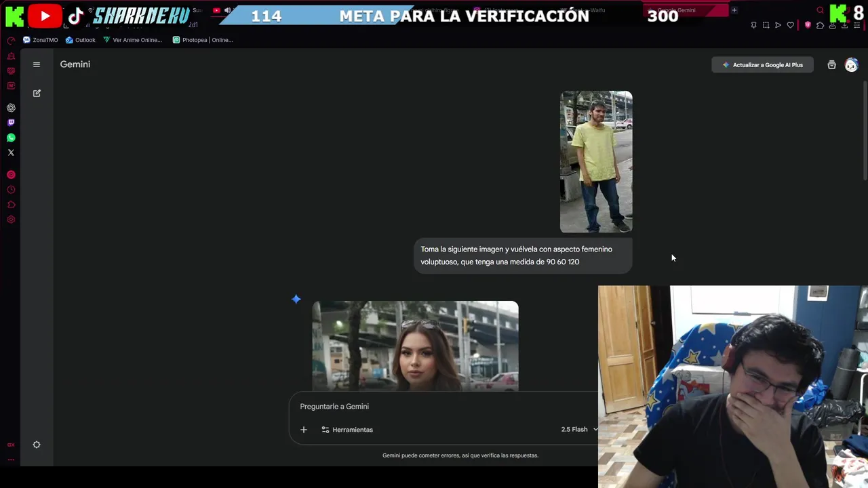
Task: Click the blue Gemini sparkle response icon
Action: click(296, 299)
